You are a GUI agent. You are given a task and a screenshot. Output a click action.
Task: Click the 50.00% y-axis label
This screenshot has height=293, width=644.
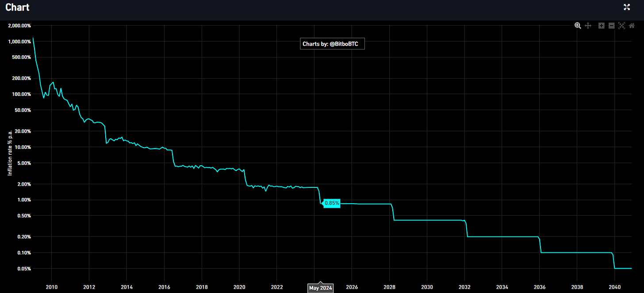(23, 110)
